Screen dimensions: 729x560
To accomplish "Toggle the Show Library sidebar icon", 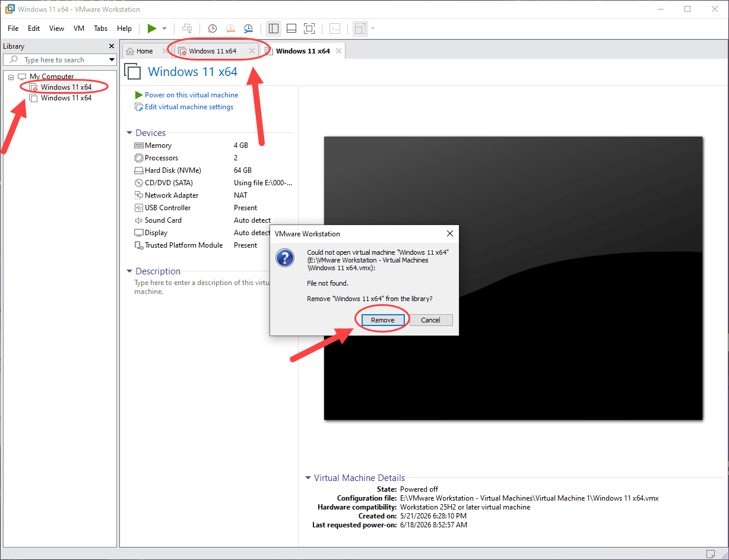I will 274,29.
